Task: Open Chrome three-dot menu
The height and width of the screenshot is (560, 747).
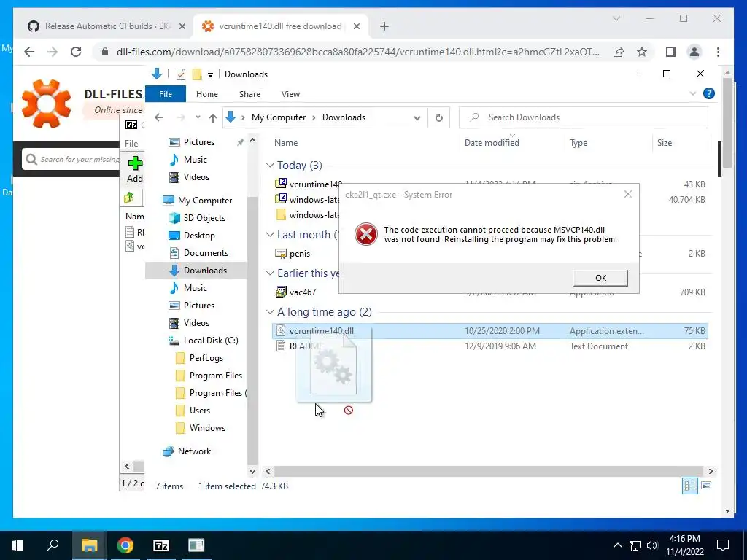Action: tap(718, 52)
